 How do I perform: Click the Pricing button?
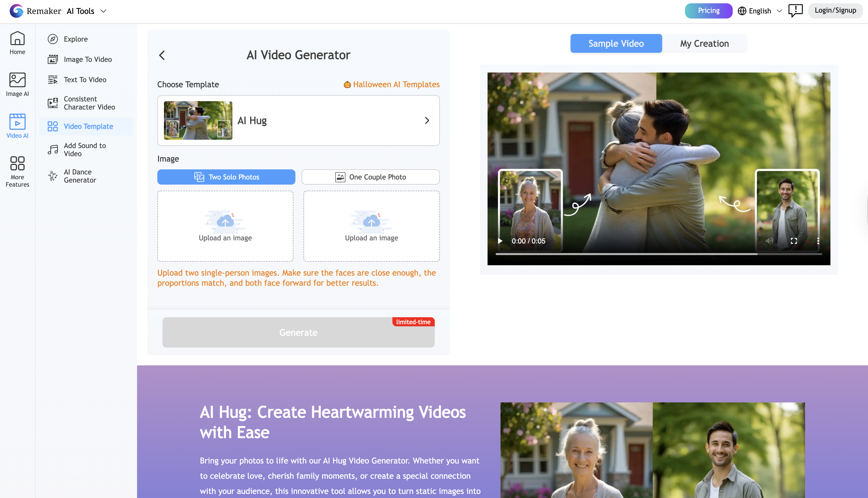click(x=709, y=11)
